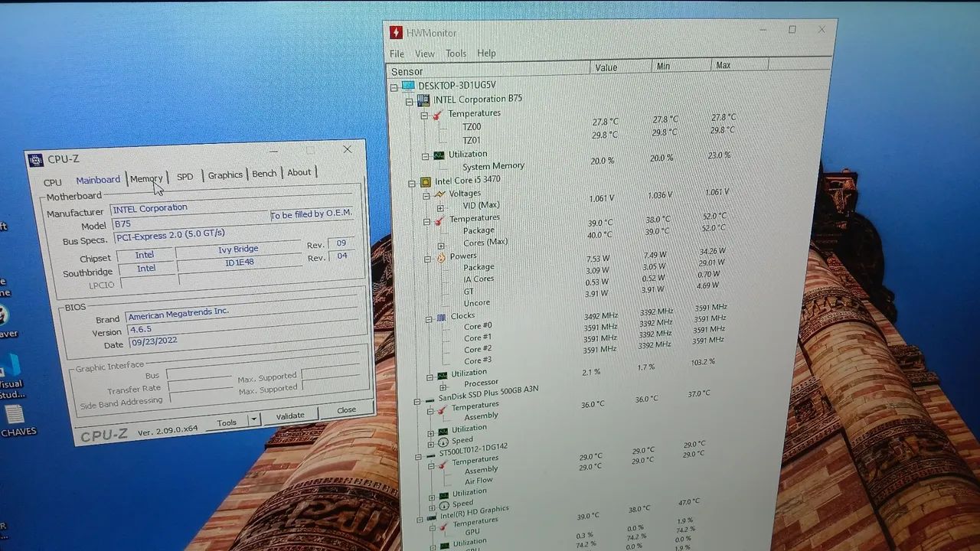This screenshot has width=980, height=551.
Task: Click the Intel Core i5 3470 chip icon
Action: [424, 182]
